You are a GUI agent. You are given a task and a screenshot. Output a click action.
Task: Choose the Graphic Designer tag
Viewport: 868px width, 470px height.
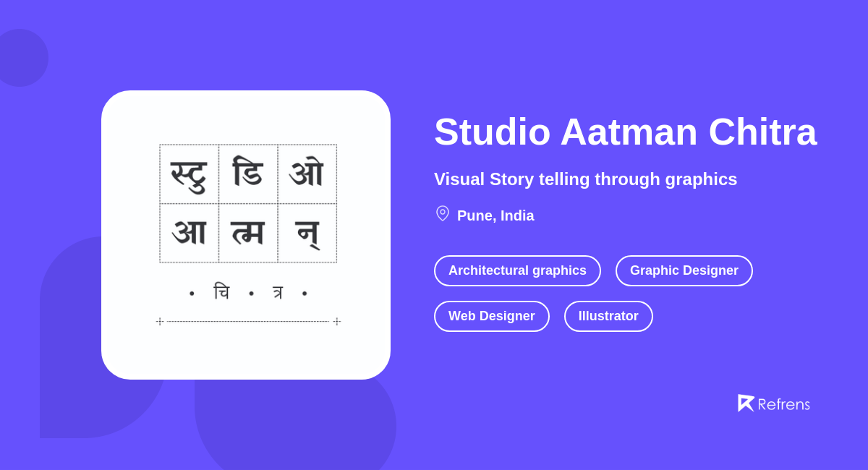(x=684, y=270)
